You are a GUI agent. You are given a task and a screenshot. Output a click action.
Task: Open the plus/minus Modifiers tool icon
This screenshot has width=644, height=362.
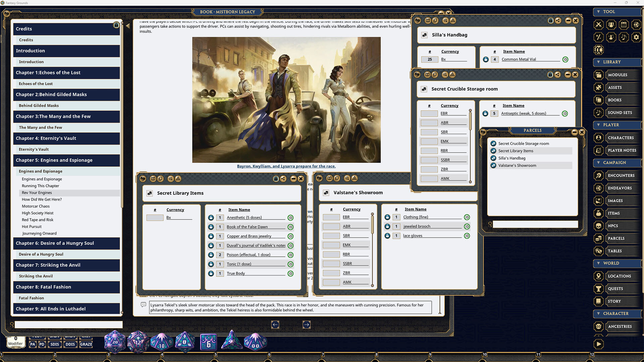599,37
